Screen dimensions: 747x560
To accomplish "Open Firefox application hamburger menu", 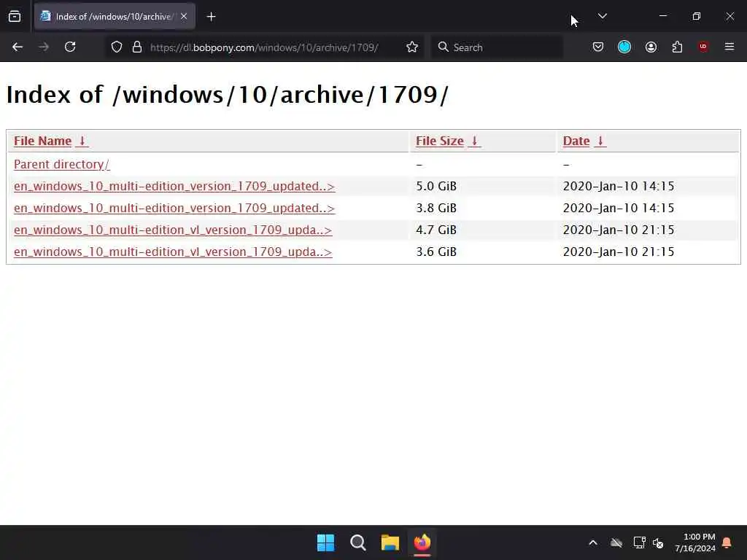I will (729, 47).
